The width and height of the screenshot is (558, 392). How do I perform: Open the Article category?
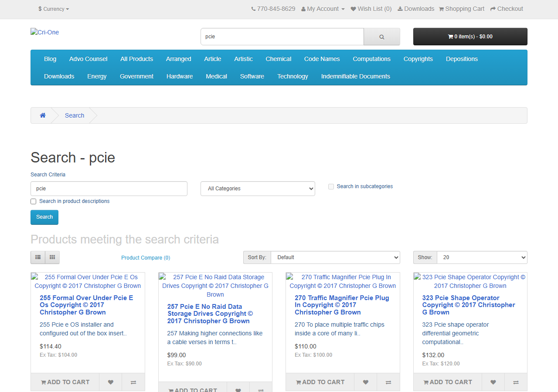pyautogui.click(x=213, y=59)
